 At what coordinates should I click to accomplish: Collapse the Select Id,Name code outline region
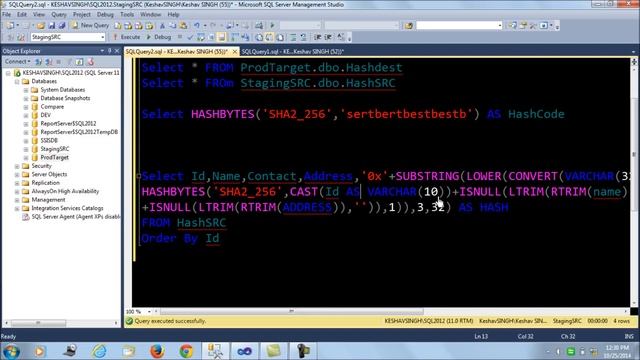(139, 176)
